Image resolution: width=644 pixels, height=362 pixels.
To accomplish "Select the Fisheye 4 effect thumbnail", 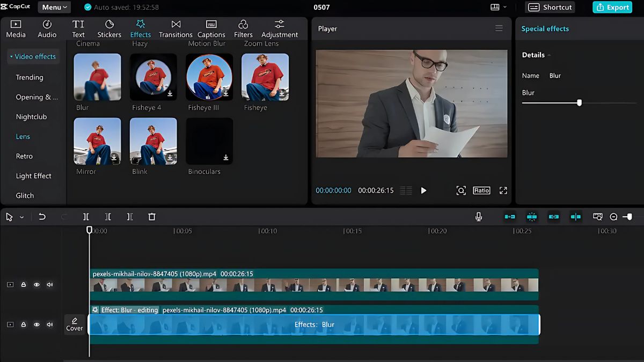I will pyautogui.click(x=153, y=77).
